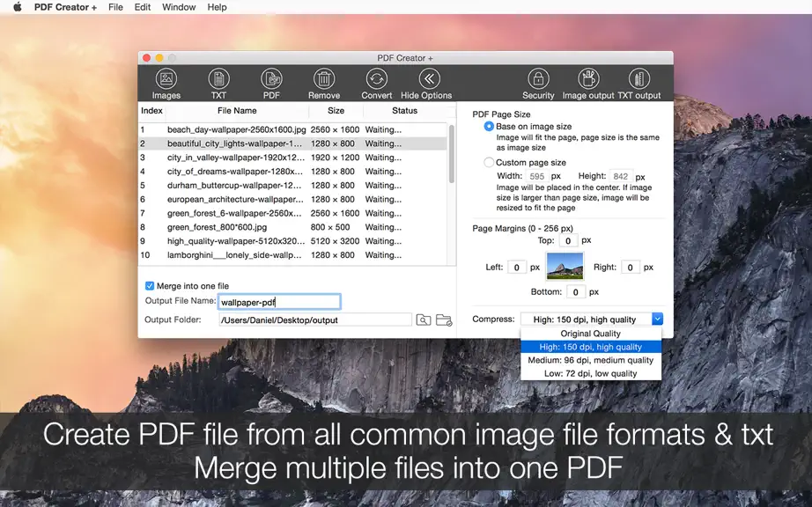Select high_quality-wallpaper-5120x320 row
The image size is (812, 507).
click(x=292, y=241)
